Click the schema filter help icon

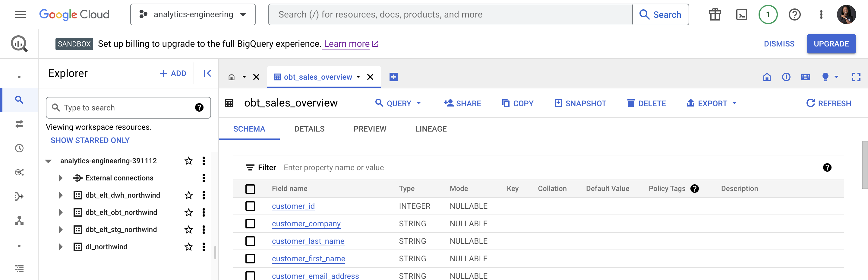pyautogui.click(x=827, y=167)
